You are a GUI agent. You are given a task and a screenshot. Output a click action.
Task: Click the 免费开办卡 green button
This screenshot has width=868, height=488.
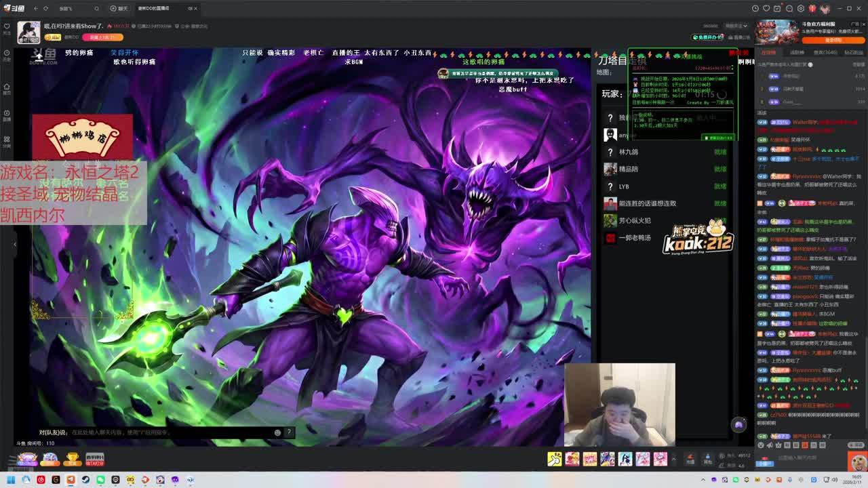(x=707, y=37)
